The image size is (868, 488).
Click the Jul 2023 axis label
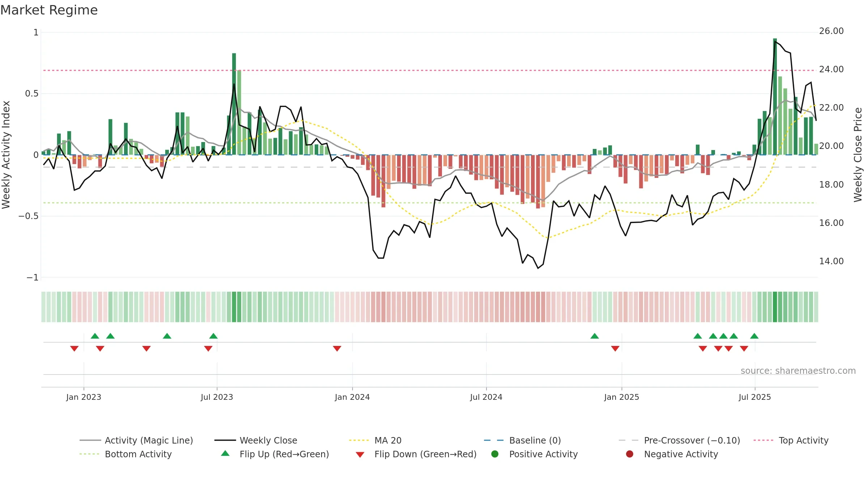pyautogui.click(x=217, y=397)
